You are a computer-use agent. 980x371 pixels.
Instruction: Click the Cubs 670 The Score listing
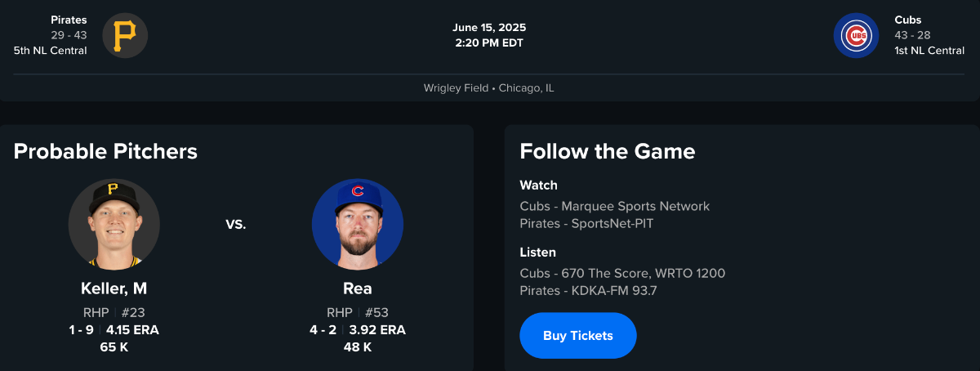coord(622,273)
